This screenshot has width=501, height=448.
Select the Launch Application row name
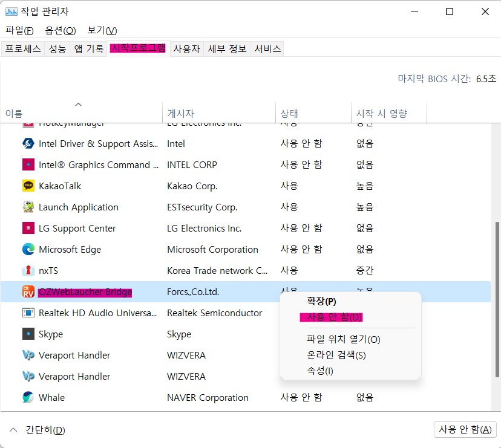(78, 207)
